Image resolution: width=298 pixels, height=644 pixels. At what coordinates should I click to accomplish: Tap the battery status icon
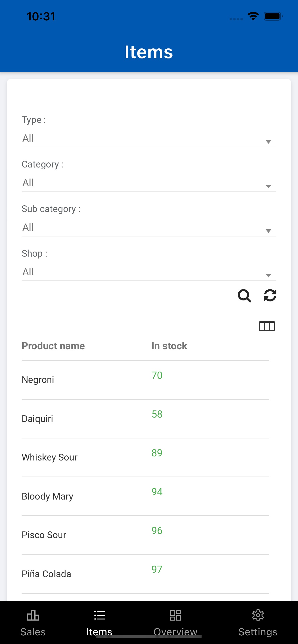tap(273, 16)
